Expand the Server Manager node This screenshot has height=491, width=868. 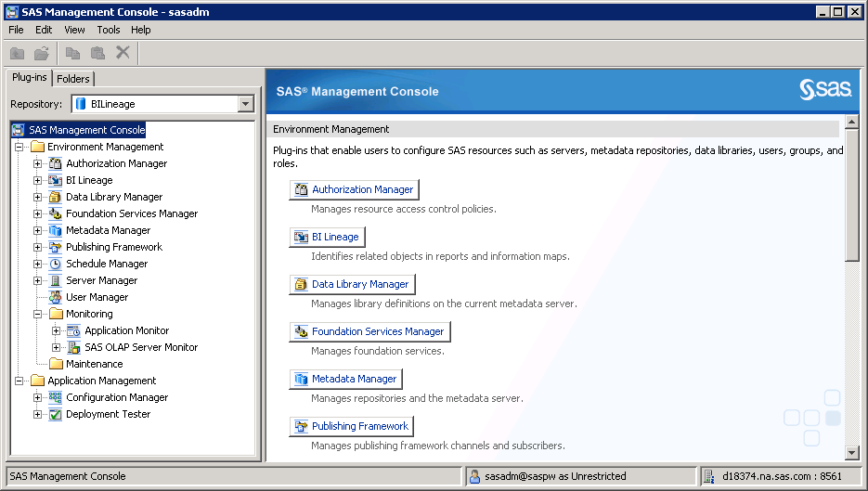point(38,280)
